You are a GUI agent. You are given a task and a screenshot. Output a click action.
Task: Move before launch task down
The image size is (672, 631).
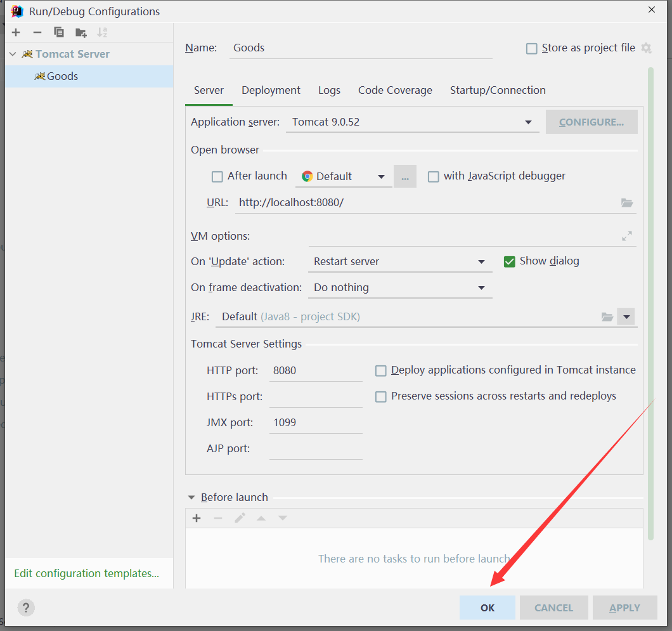click(283, 518)
